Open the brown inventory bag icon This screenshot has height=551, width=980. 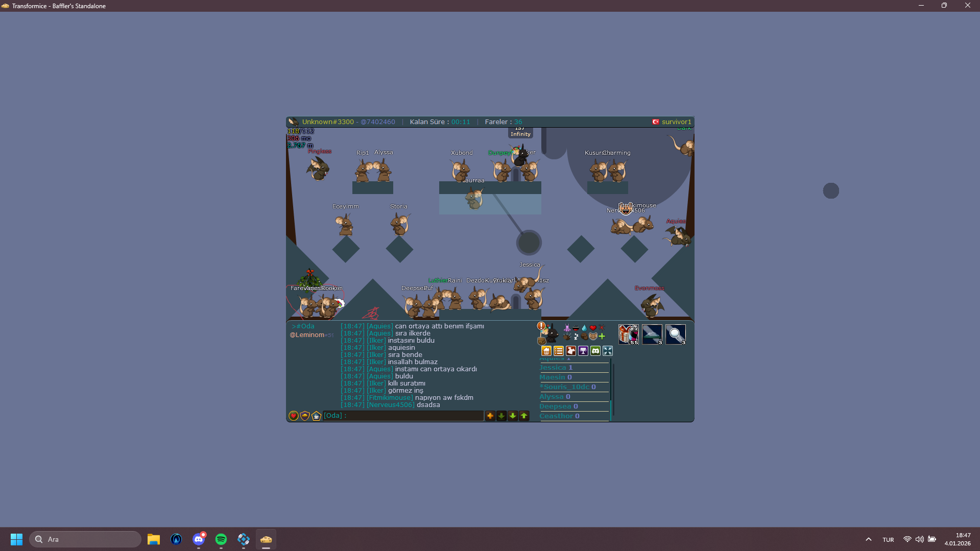(541, 341)
